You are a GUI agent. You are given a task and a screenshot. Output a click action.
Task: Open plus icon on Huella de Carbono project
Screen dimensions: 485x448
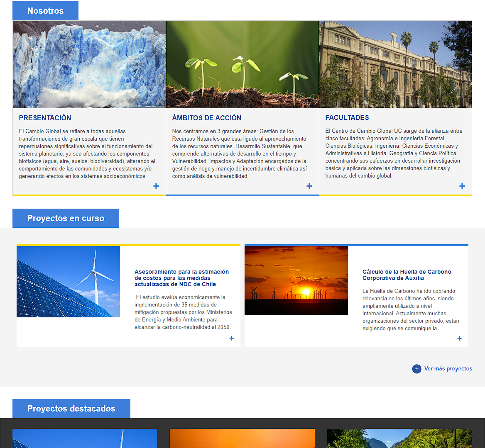click(460, 338)
